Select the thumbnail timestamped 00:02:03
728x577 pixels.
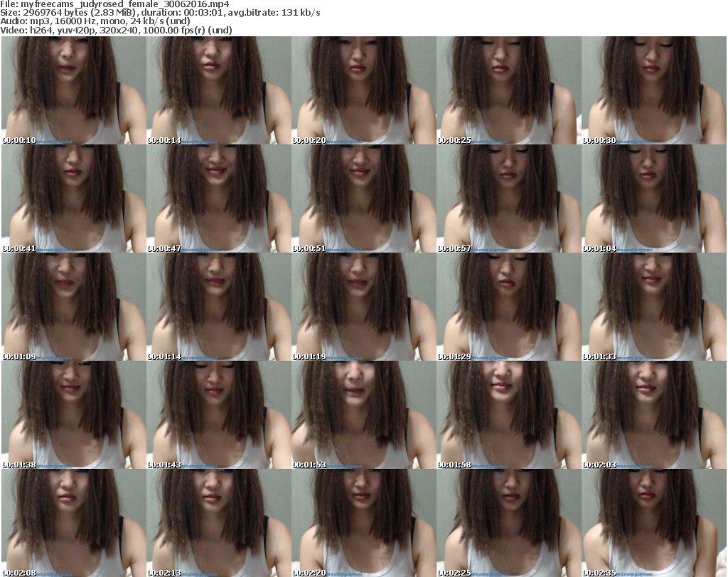pos(654,415)
